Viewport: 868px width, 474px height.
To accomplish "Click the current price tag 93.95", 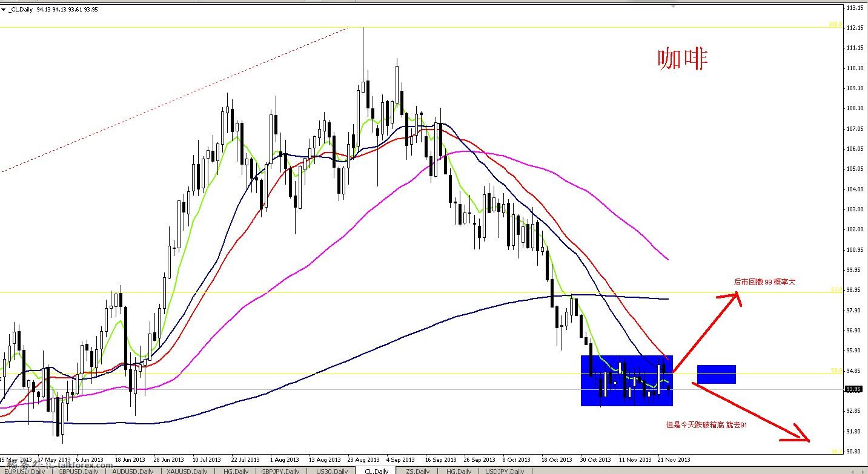I will 853,389.
